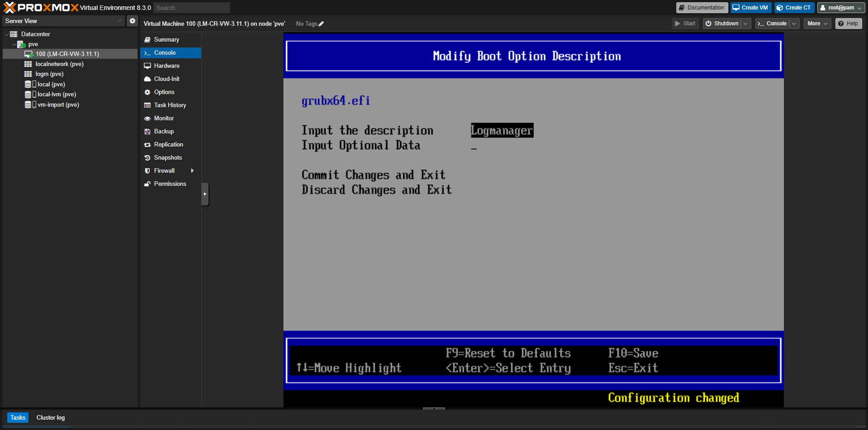Select the Console terminal icon

click(x=147, y=52)
